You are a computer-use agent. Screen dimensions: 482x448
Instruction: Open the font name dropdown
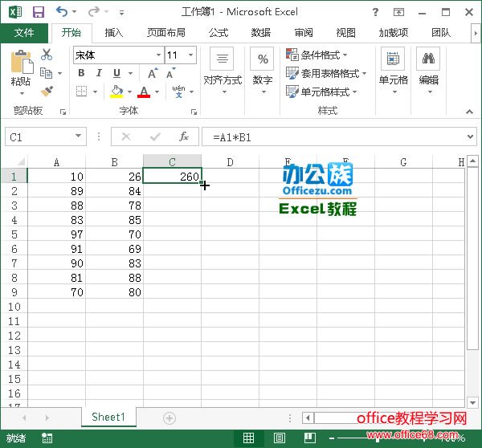point(158,55)
